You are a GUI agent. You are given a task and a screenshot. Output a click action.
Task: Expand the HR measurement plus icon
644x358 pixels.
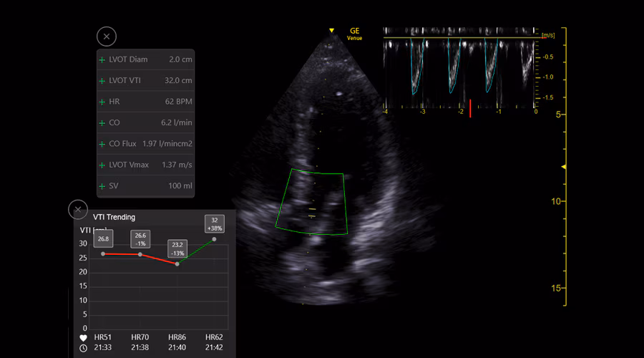(102, 102)
